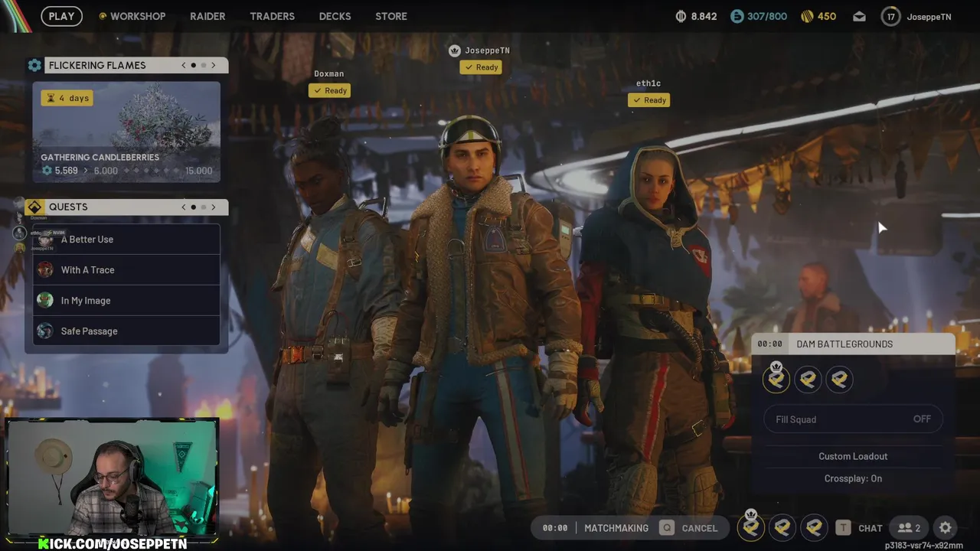Image resolution: width=980 pixels, height=551 pixels.
Task: Open the DECKS tab
Action: [x=335, y=16]
